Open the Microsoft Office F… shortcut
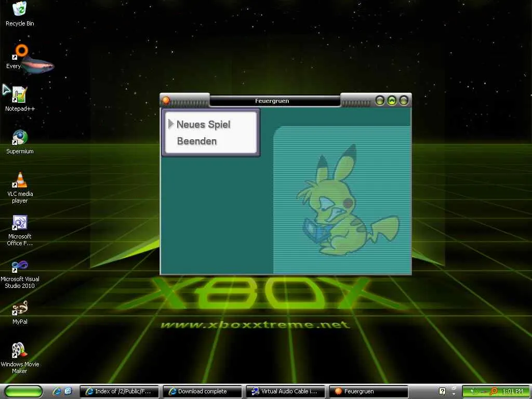The height and width of the screenshot is (399, 532). point(20,230)
